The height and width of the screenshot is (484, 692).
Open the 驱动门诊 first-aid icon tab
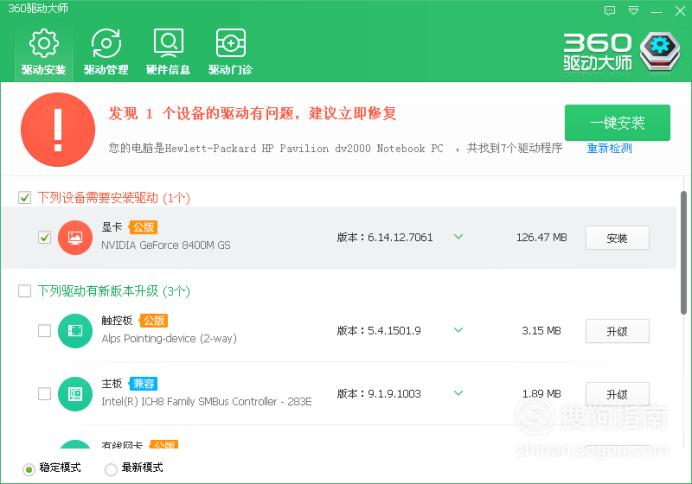point(230,52)
